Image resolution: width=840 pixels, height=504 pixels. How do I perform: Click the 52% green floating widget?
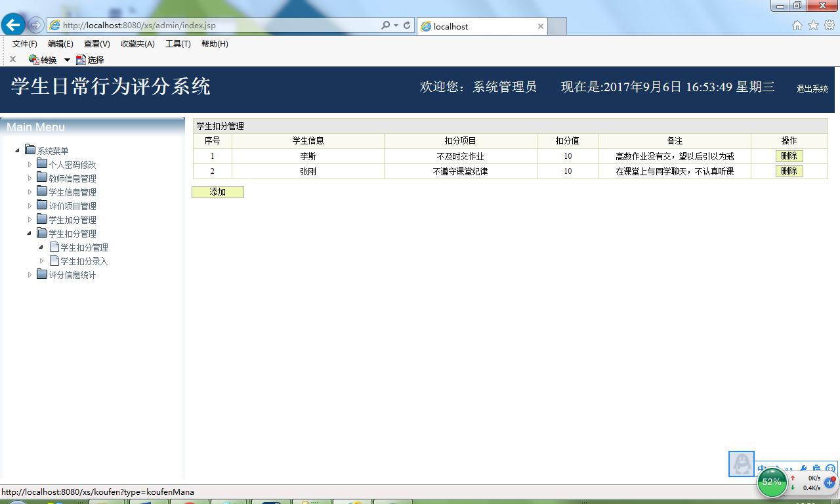coord(772,482)
